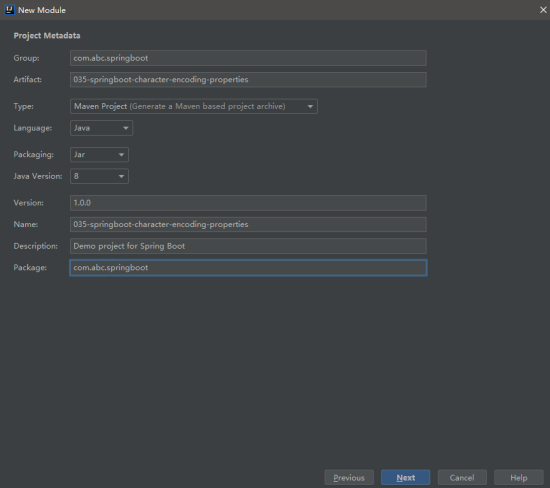
Task: Click the Name input field
Action: coord(248,225)
